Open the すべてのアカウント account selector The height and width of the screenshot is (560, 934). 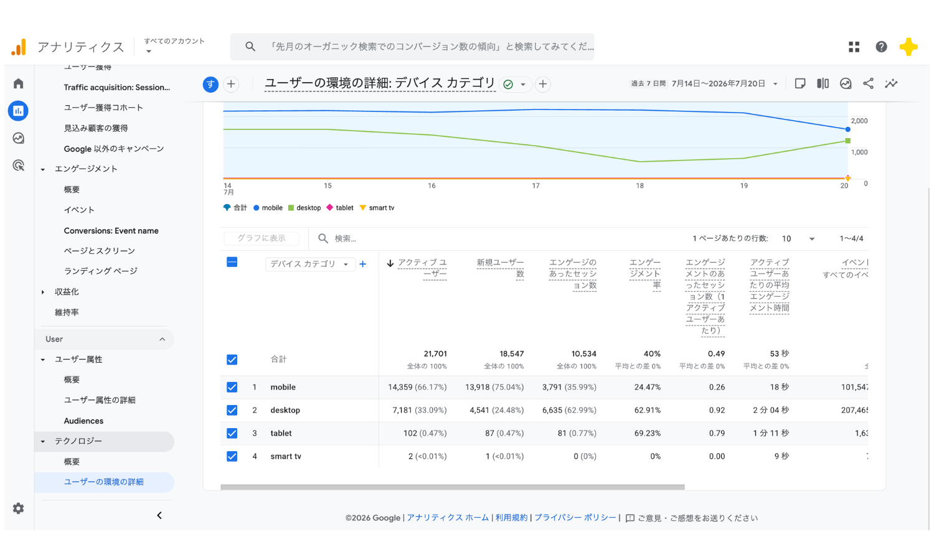[174, 45]
